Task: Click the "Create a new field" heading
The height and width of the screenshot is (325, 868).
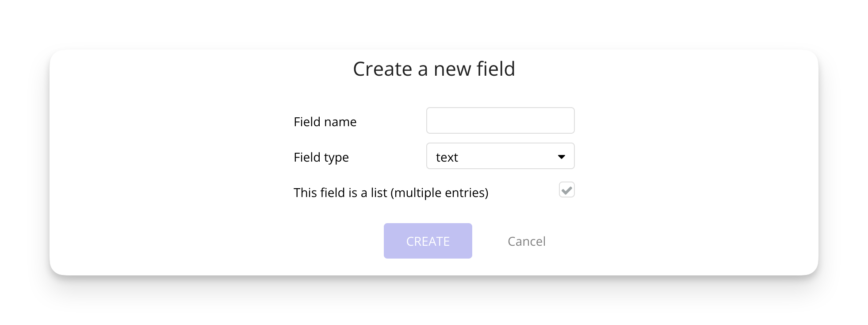Action: click(434, 69)
